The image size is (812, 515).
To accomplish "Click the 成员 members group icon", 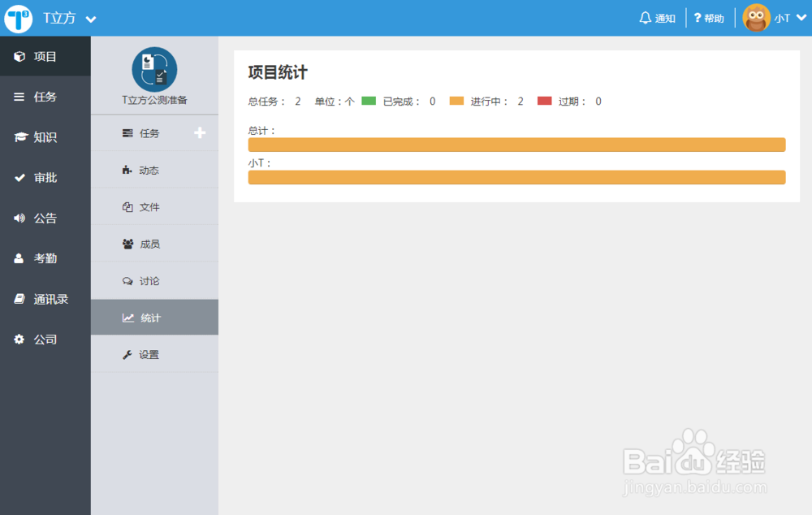I will (x=128, y=244).
